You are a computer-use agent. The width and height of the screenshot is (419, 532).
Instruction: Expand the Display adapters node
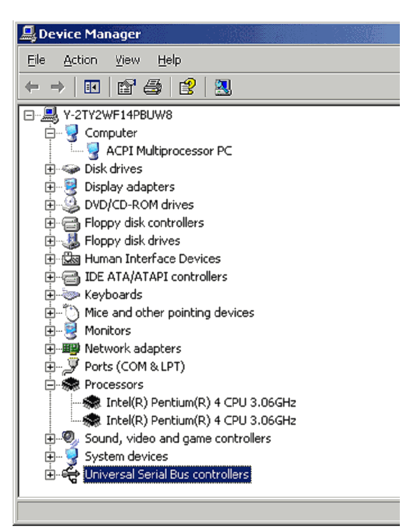click(x=50, y=187)
